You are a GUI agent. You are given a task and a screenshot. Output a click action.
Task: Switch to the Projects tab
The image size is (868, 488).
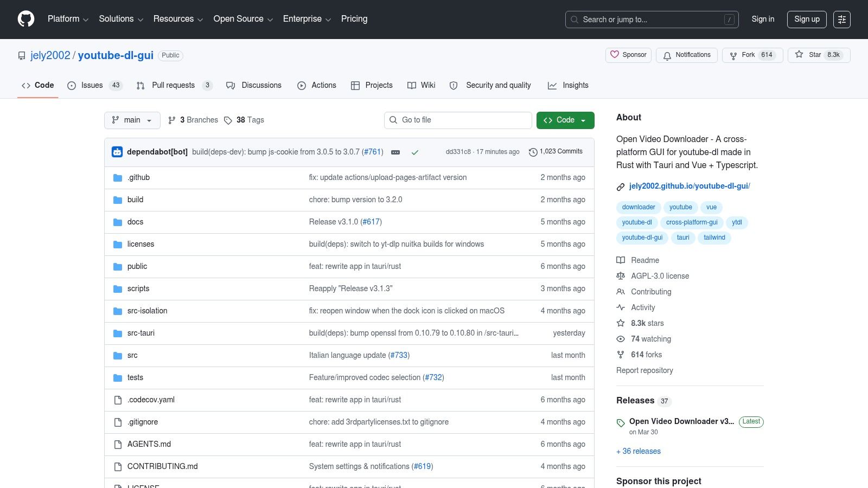tap(372, 85)
